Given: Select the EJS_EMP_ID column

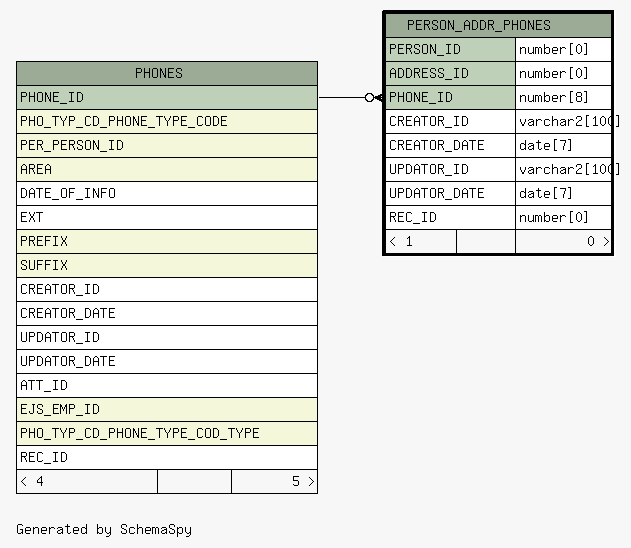Looking at the screenshot, I should point(167,410).
